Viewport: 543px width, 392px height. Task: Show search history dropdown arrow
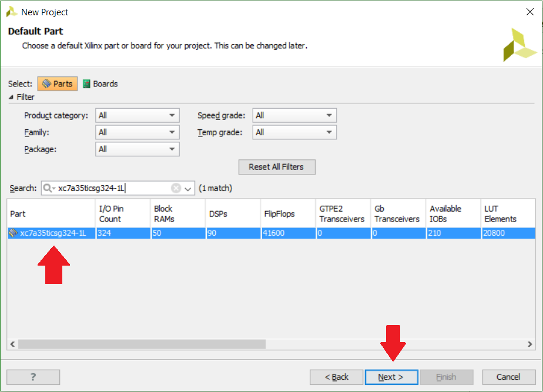[x=187, y=189]
